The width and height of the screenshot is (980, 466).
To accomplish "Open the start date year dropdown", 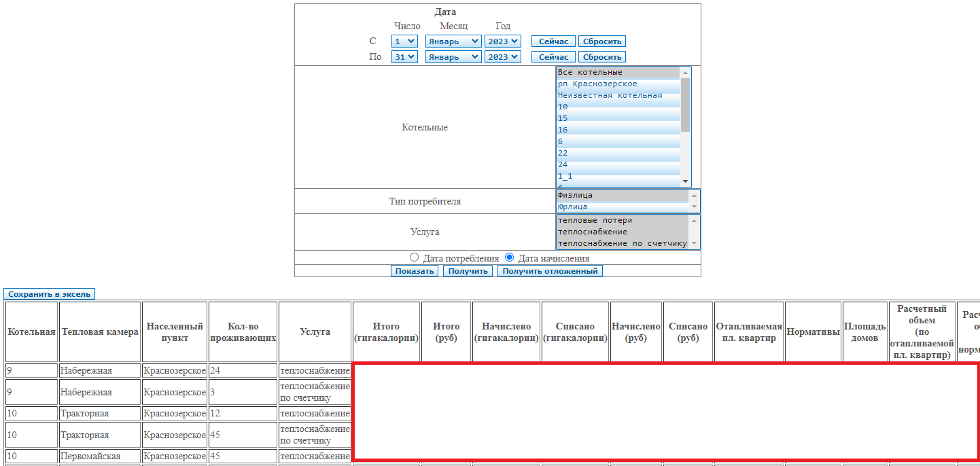I will (502, 41).
